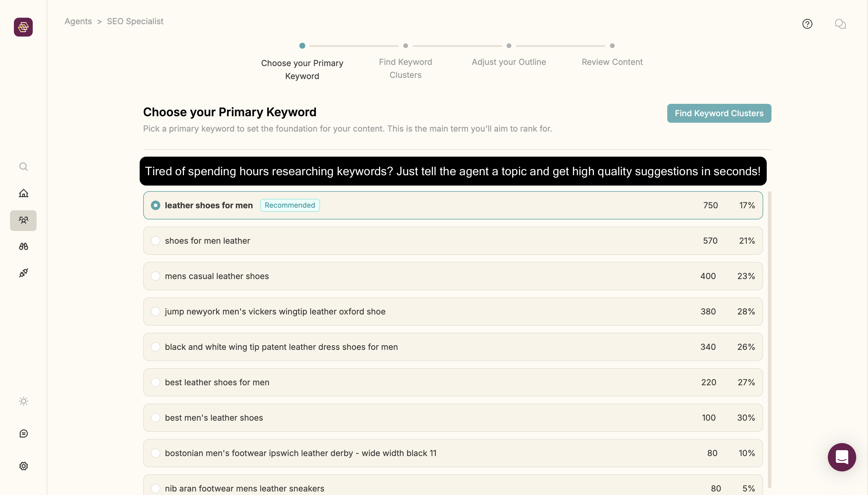Image resolution: width=868 pixels, height=495 pixels.
Task: Open integrations plug icon in sidebar
Action: point(23,273)
